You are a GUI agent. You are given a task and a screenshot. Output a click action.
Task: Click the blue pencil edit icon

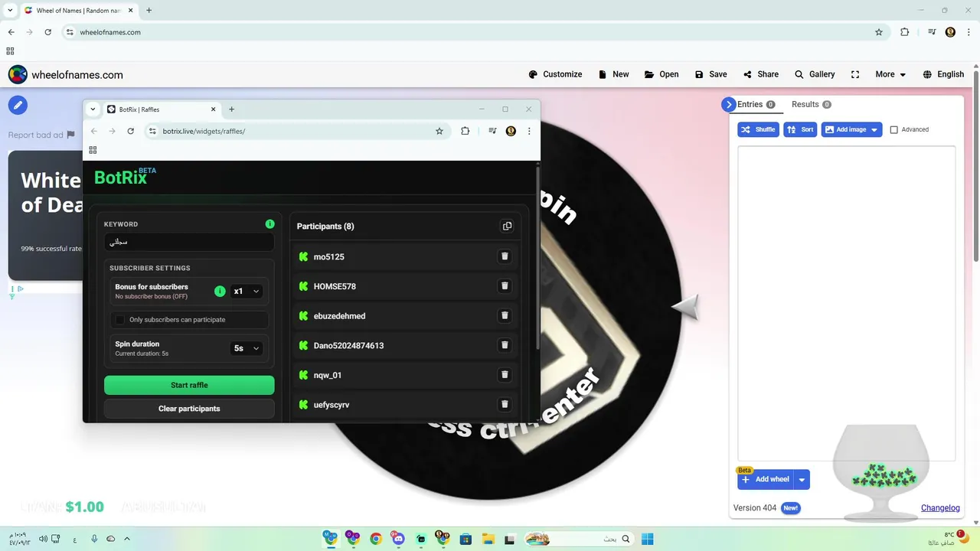click(x=18, y=105)
